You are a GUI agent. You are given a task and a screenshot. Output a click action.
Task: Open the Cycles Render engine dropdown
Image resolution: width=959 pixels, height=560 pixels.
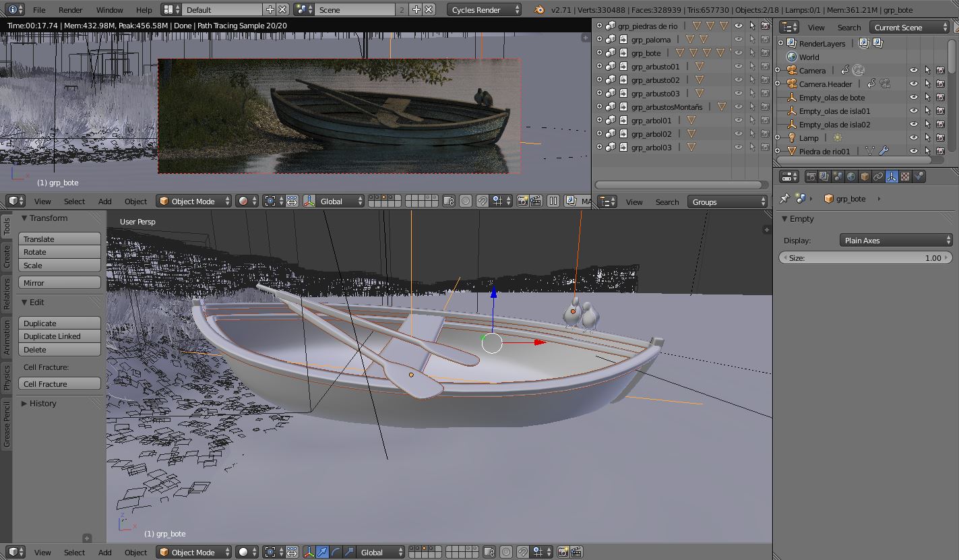[x=485, y=9]
